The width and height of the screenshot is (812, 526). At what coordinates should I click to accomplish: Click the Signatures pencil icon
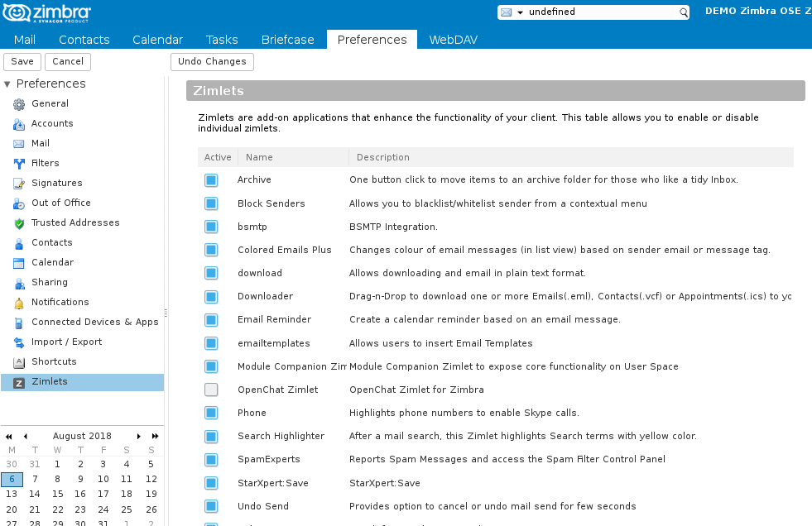(19, 184)
